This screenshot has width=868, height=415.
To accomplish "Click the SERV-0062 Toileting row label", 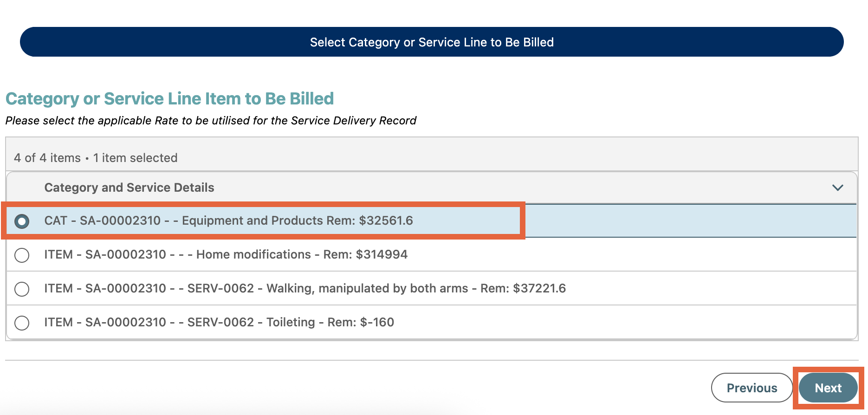I will click(219, 322).
